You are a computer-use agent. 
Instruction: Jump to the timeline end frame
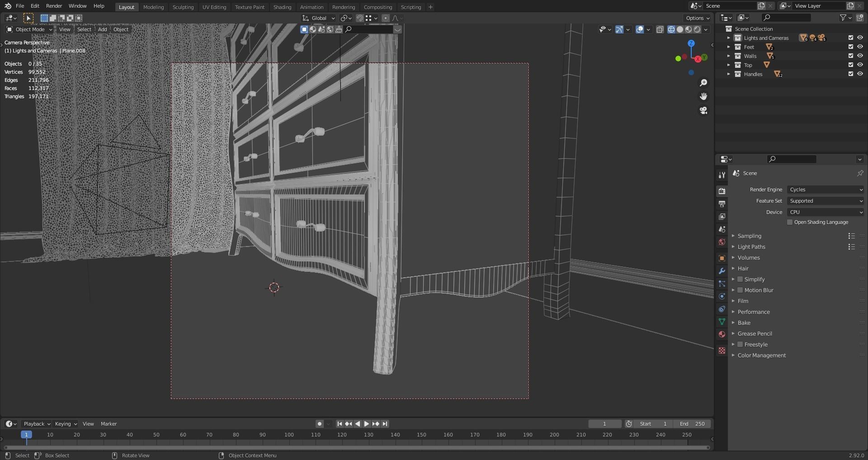click(x=385, y=424)
